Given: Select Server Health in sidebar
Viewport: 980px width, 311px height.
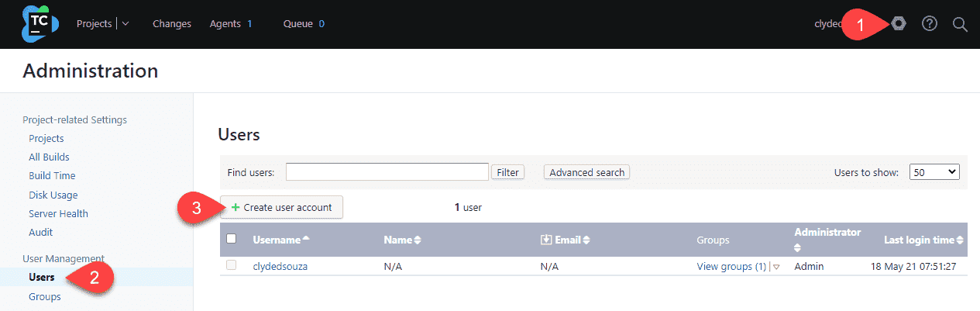Looking at the screenshot, I should [x=59, y=213].
